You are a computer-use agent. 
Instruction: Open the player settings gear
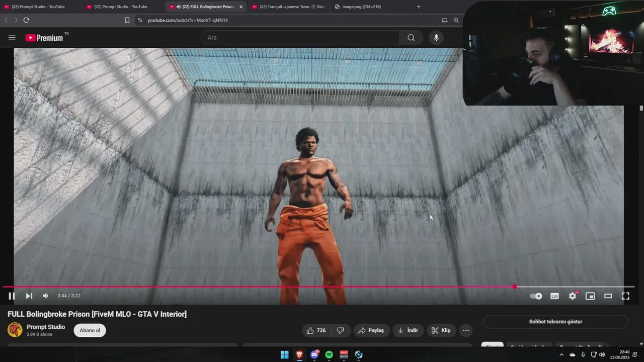573,296
